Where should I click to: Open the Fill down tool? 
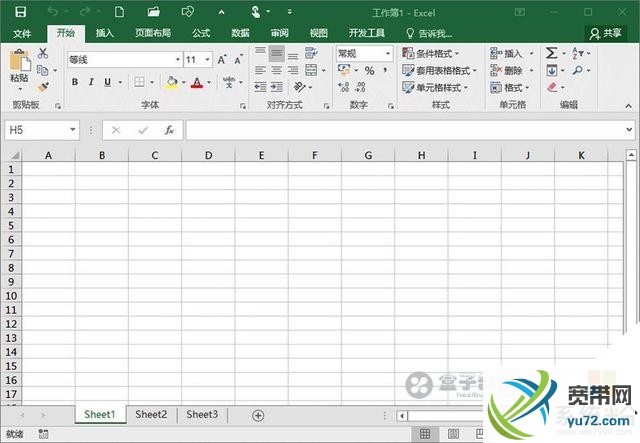pyautogui.click(x=551, y=70)
